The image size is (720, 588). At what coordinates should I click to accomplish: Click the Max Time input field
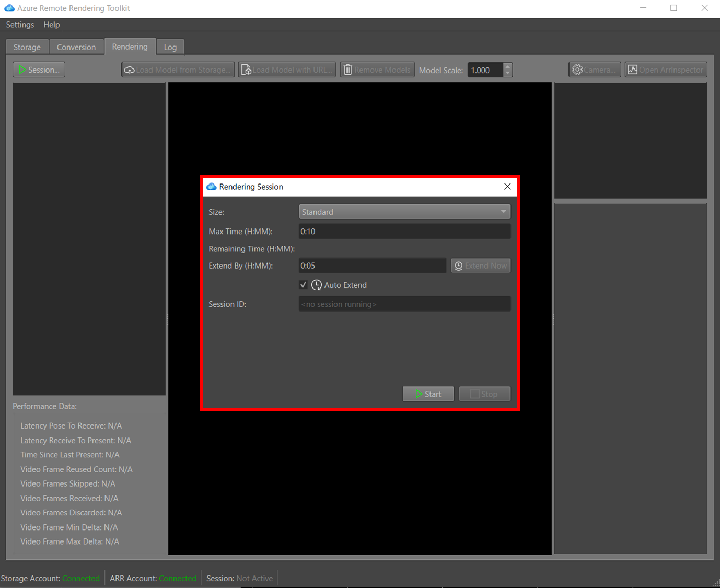(x=404, y=231)
